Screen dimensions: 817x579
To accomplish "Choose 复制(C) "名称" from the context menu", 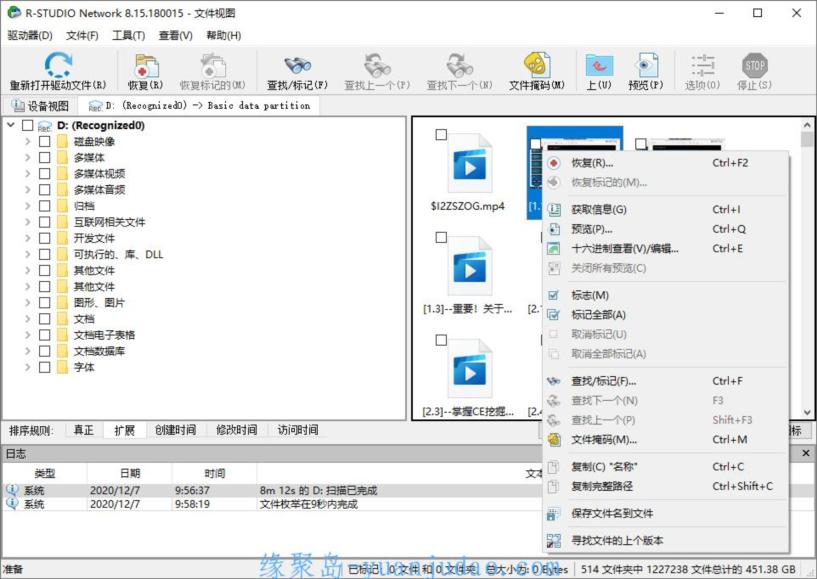I will click(x=665, y=466).
